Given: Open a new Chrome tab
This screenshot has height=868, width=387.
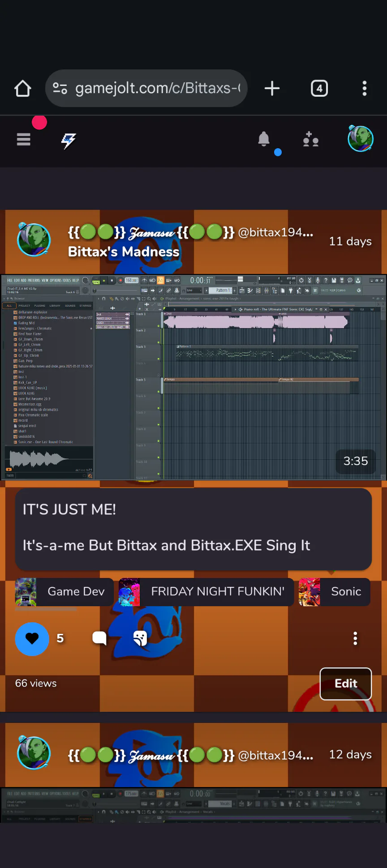Looking at the screenshot, I should (272, 89).
